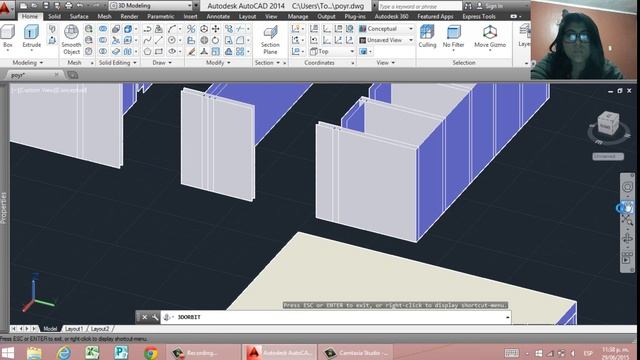Create a Section Plane

tap(270, 40)
